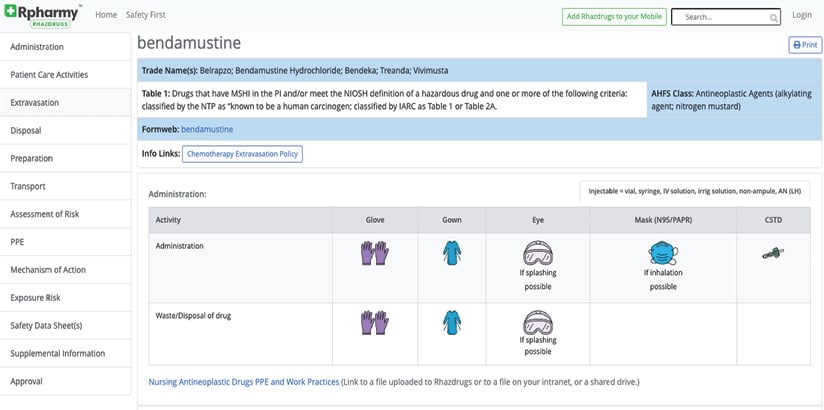
Task: Click Add Rhazdrugs to your Mobile
Action: click(614, 17)
